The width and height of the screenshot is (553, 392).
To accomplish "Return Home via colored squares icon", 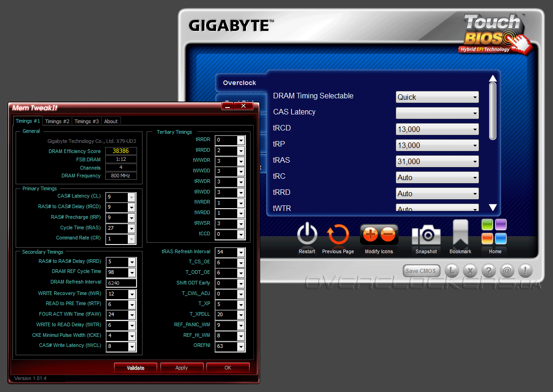I will pos(494,232).
